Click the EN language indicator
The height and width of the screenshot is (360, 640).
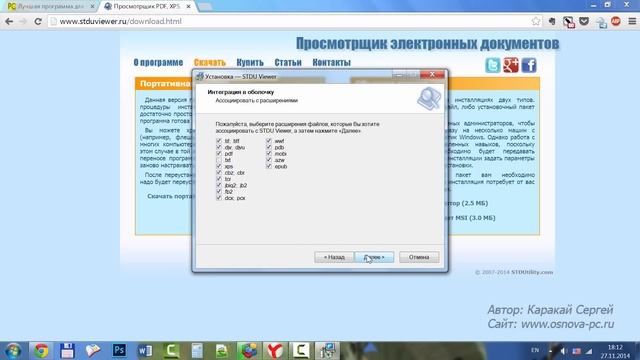[x=535, y=350]
